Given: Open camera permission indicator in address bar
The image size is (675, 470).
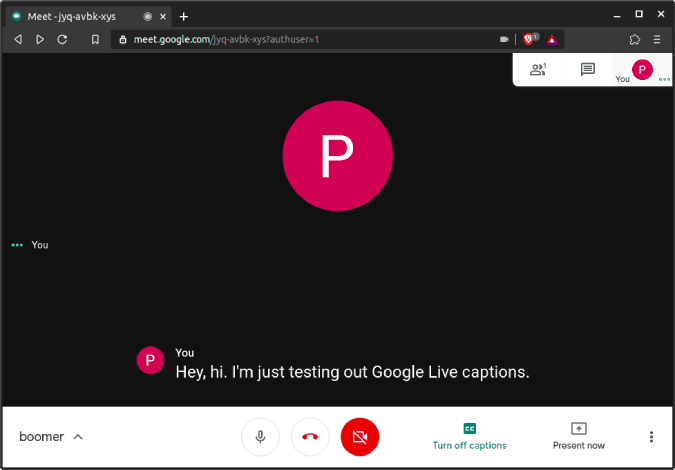Looking at the screenshot, I should pyautogui.click(x=504, y=40).
